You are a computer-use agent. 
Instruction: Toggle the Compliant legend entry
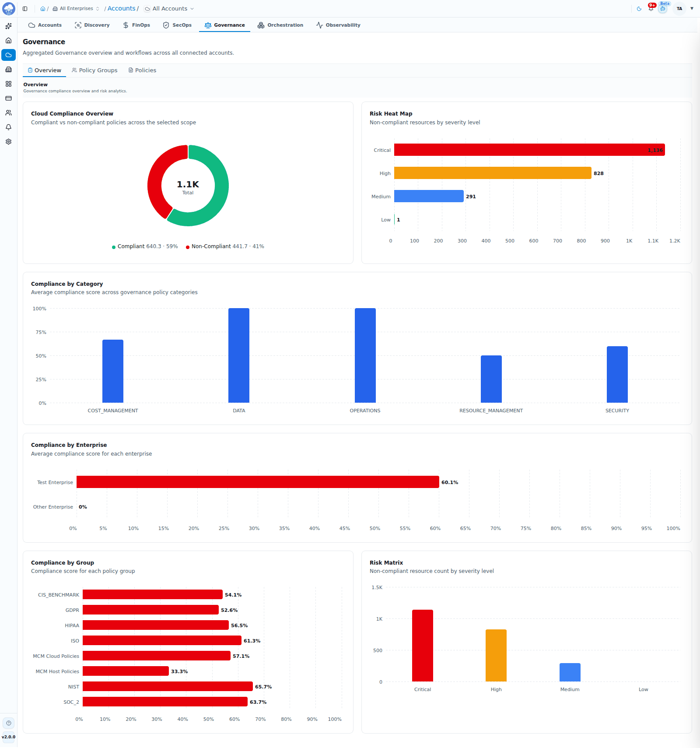(145, 246)
